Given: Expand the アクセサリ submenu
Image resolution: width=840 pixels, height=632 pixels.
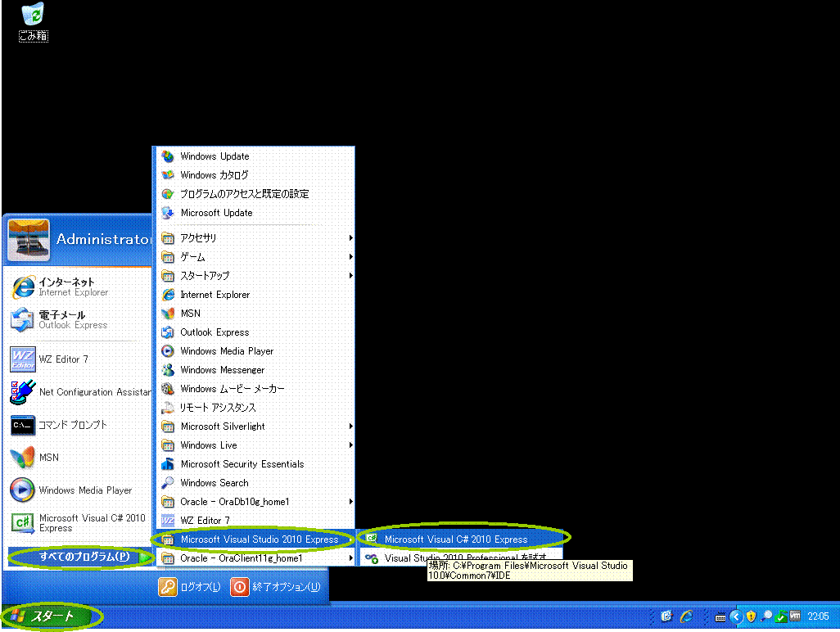Looking at the screenshot, I should coord(257,237).
